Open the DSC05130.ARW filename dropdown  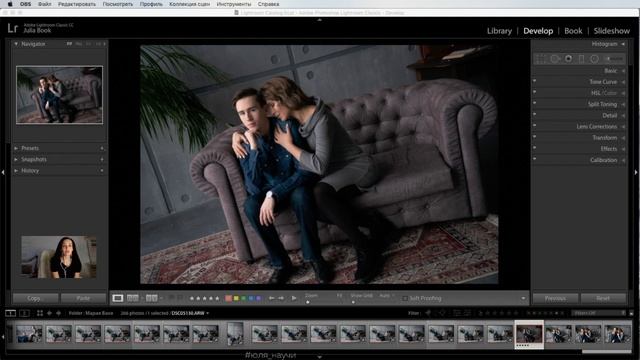tap(208, 313)
